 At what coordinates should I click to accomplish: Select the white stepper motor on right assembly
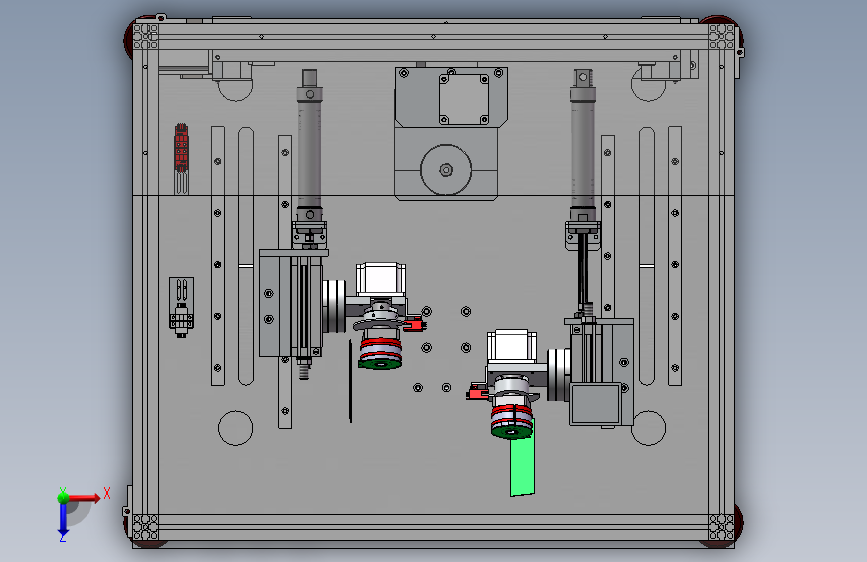512,347
